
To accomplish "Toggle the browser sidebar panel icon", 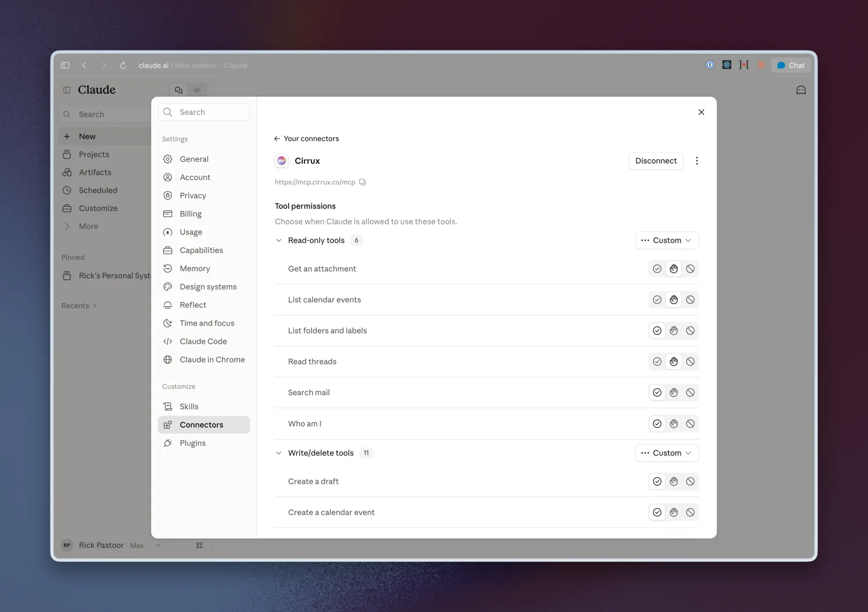I will click(65, 65).
